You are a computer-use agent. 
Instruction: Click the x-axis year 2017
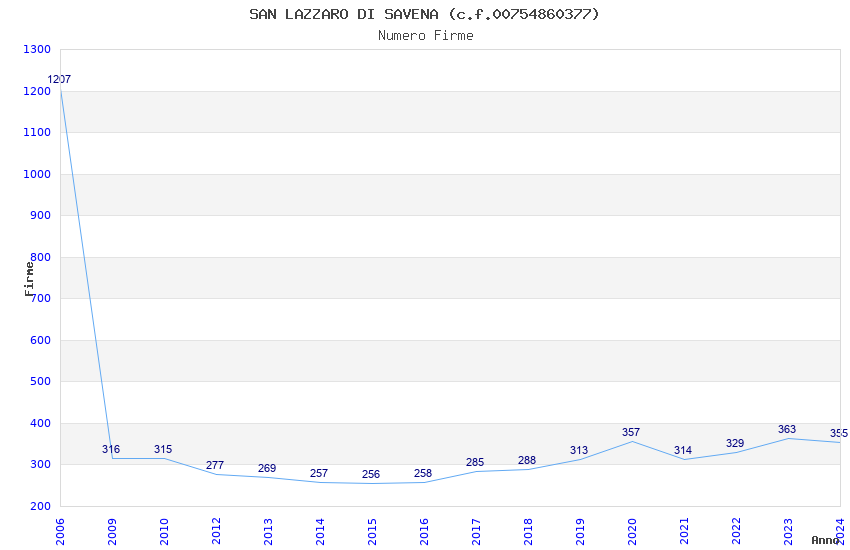click(476, 531)
